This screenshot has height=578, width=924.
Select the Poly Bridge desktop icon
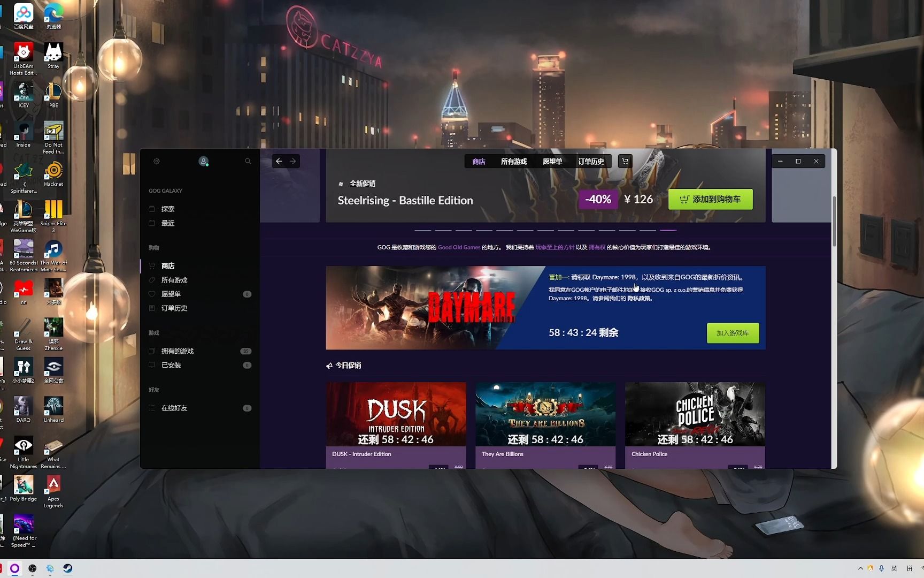(x=24, y=488)
